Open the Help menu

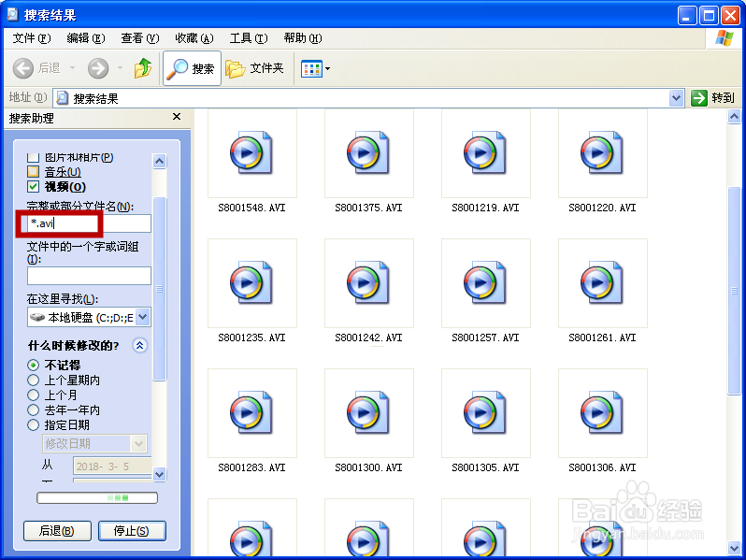pyautogui.click(x=303, y=38)
